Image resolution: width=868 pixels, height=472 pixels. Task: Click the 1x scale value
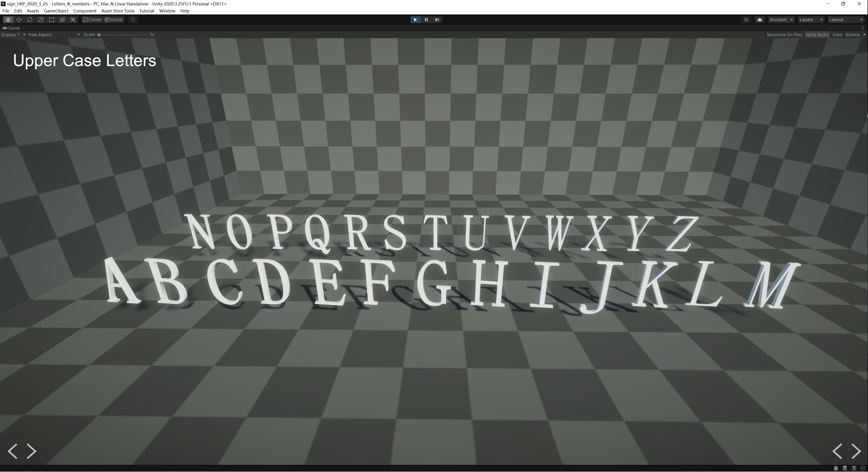coord(152,35)
